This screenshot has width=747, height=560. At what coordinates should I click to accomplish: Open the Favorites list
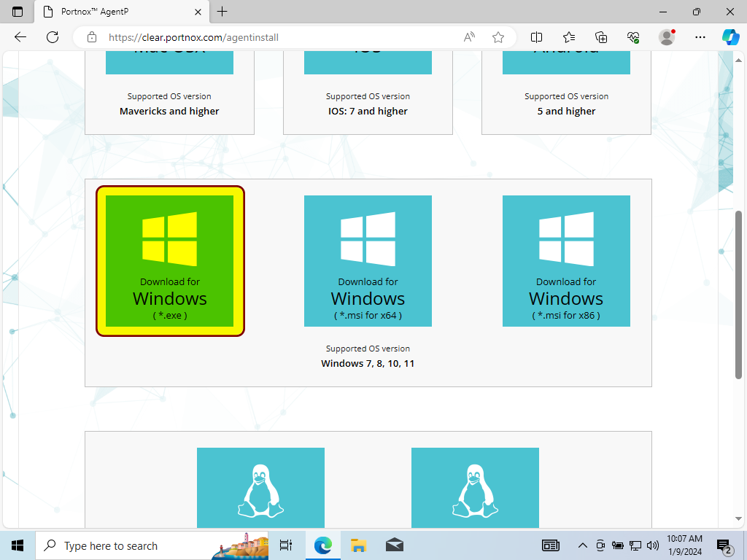(x=569, y=37)
